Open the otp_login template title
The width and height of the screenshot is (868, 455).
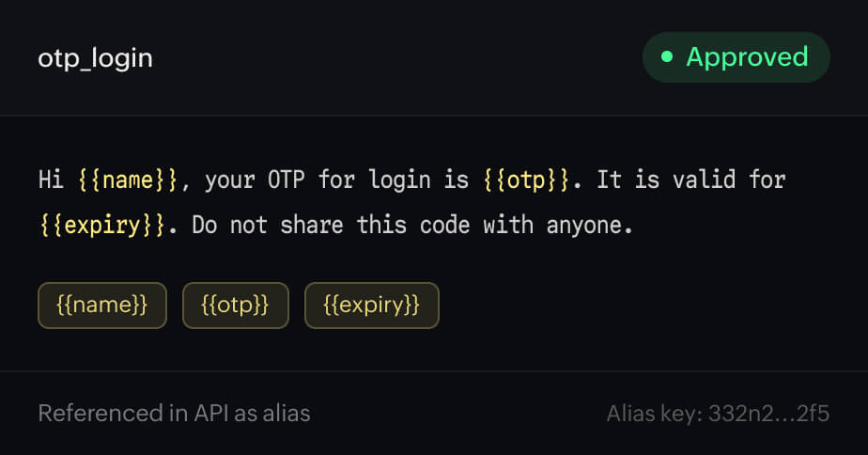tap(95, 58)
